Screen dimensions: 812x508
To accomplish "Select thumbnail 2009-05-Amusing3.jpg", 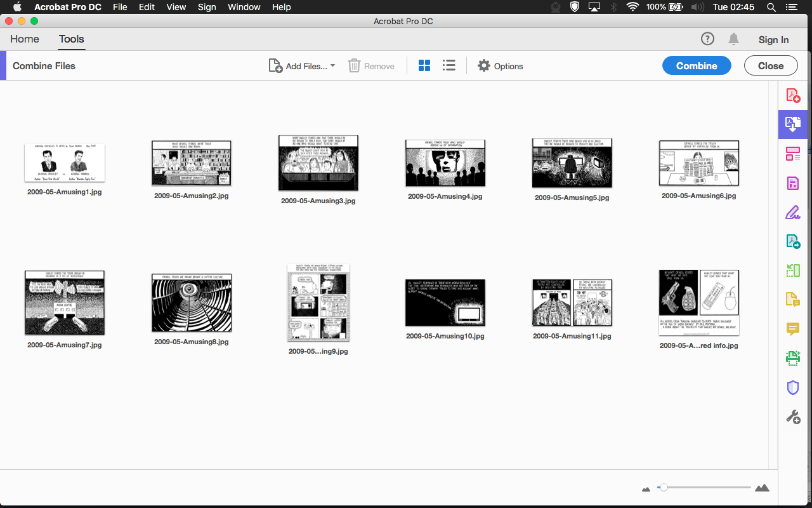I will click(318, 163).
